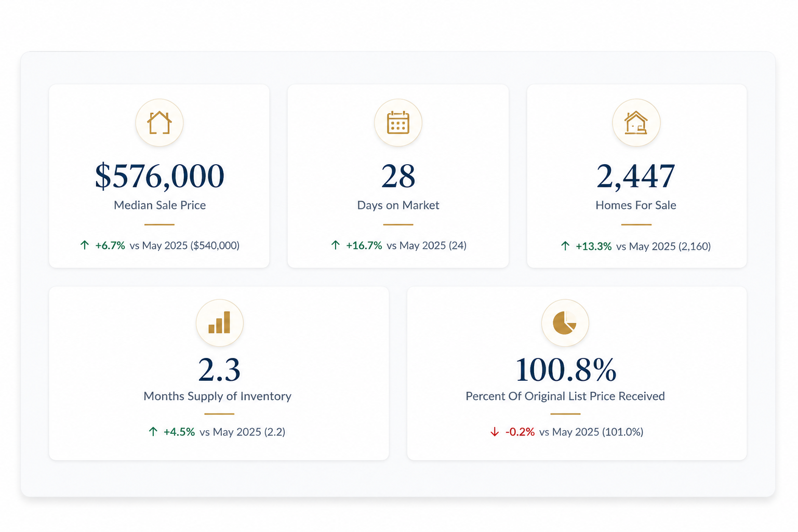Click the green up arrow beside +16.7%
The height and width of the screenshot is (532, 798).
click(x=336, y=245)
